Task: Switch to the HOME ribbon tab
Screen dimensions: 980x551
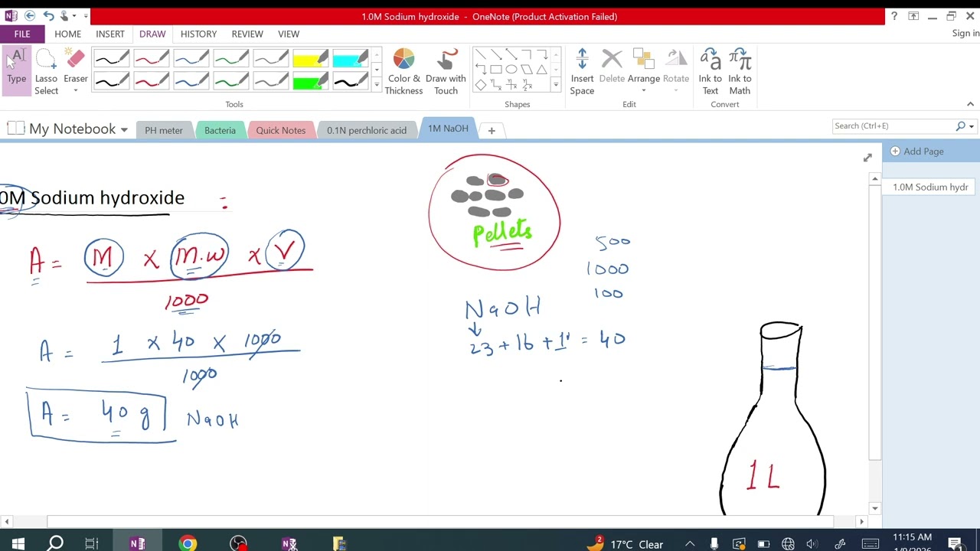Action: click(67, 34)
